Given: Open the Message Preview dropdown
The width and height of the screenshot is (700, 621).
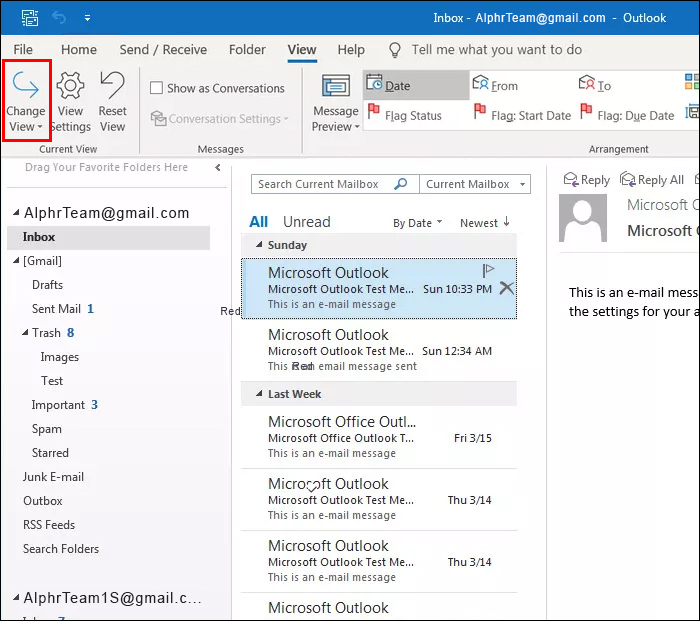Looking at the screenshot, I should pos(335,103).
